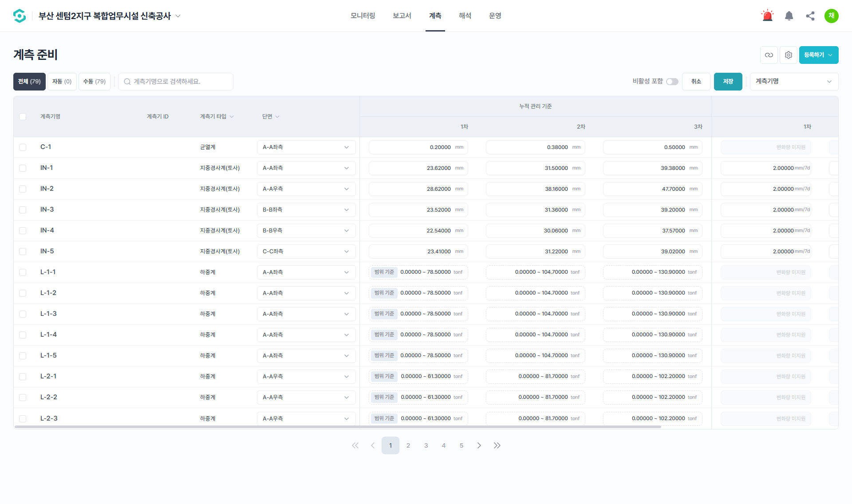Open notifications bell icon

789,16
